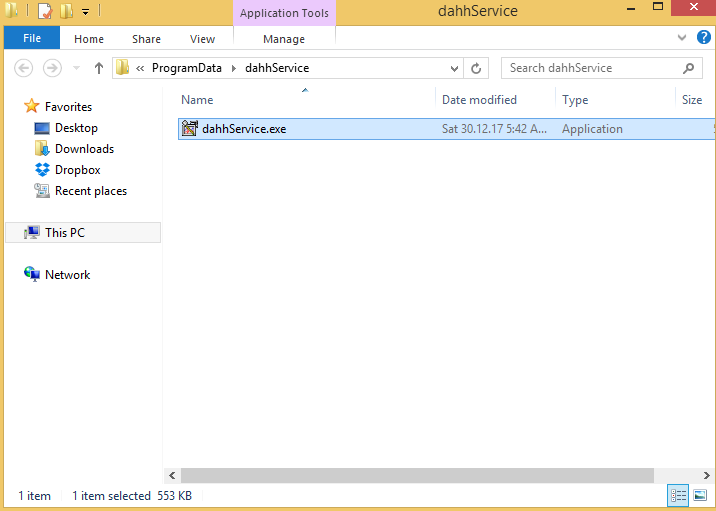Expand the ribbon with chevron arrow
716x511 pixels.
[682, 38]
